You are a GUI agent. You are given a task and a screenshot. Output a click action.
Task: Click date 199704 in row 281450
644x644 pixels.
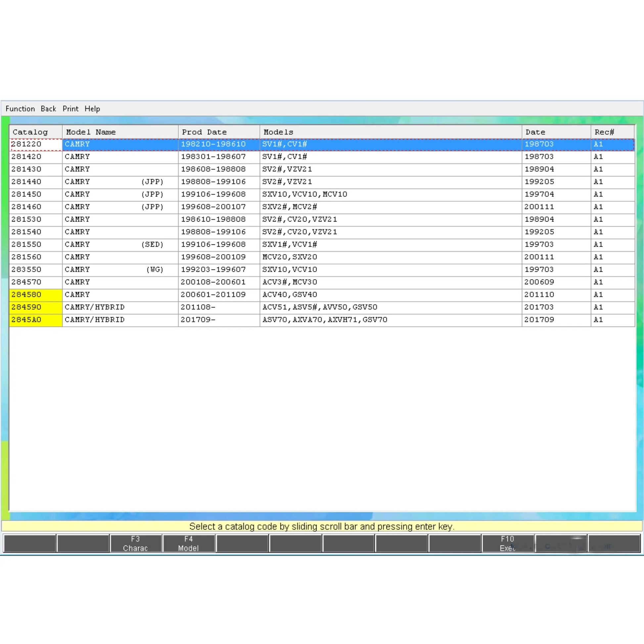539,194
